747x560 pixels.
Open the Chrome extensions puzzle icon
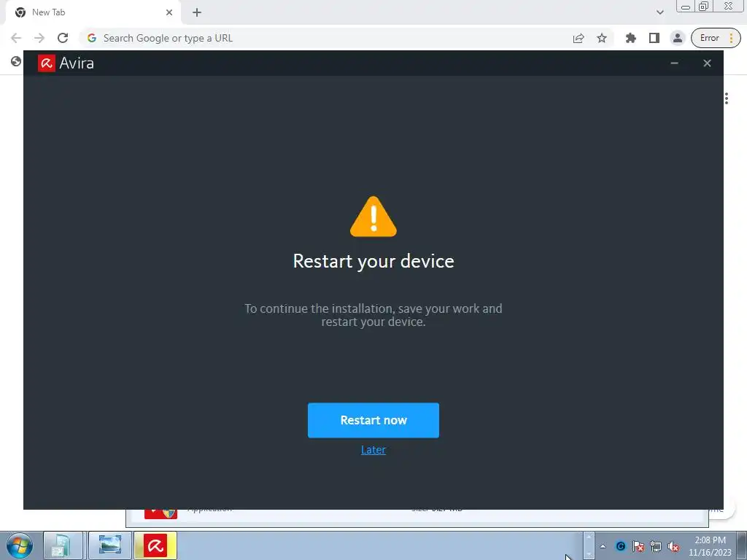click(631, 38)
